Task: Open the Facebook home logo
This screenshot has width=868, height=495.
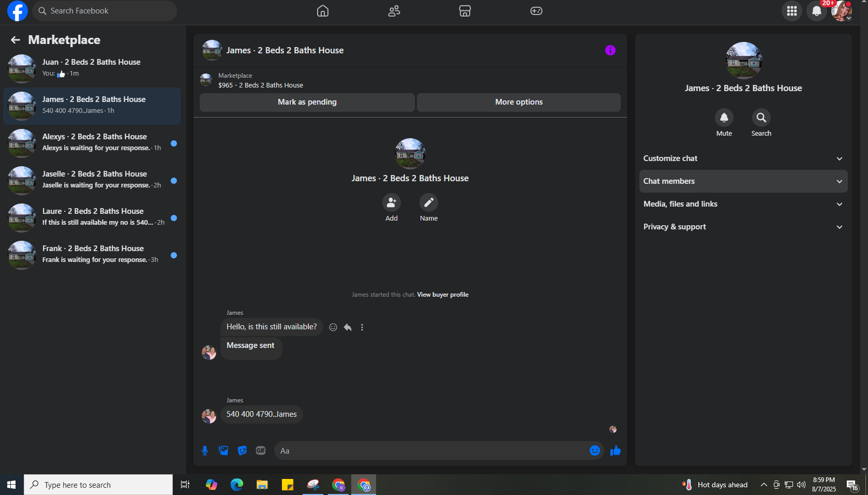Action: click(x=18, y=11)
